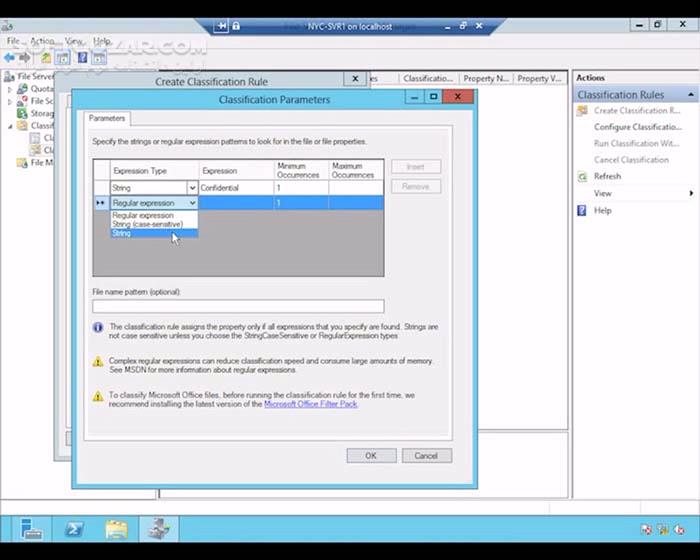The height and width of the screenshot is (560, 700).
Task: Open the Action menu
Action: tap(42, 41)
